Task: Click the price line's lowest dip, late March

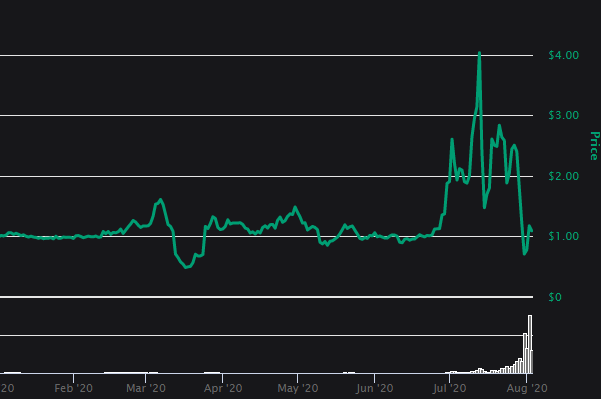Action: tap(187, 267)
